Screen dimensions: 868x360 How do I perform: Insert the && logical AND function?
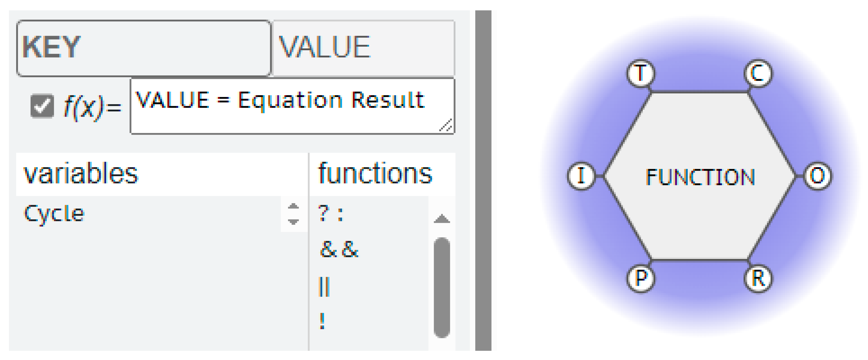(339, 249)
